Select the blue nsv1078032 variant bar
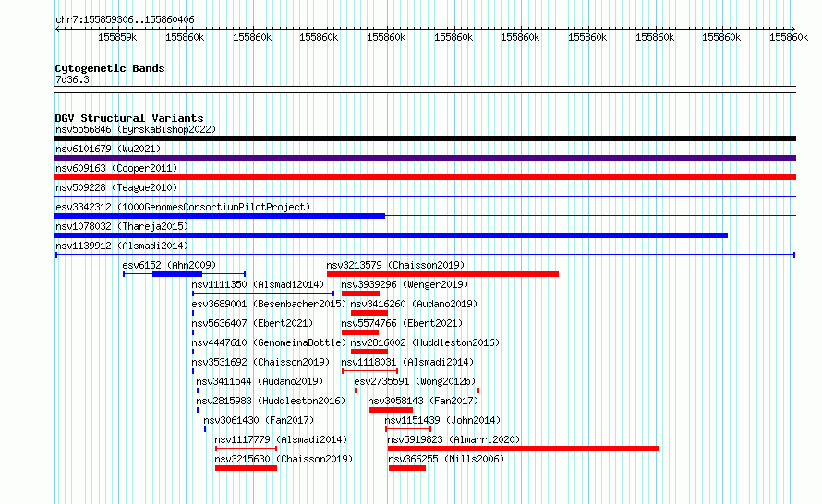822x504 pixels. [x=391, y=235]
